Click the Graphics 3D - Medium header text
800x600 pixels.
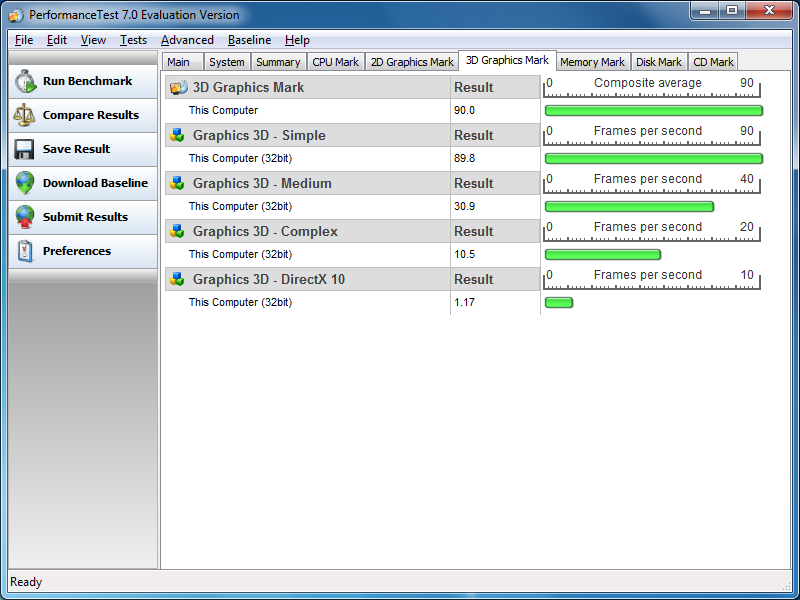pos(262,184)
